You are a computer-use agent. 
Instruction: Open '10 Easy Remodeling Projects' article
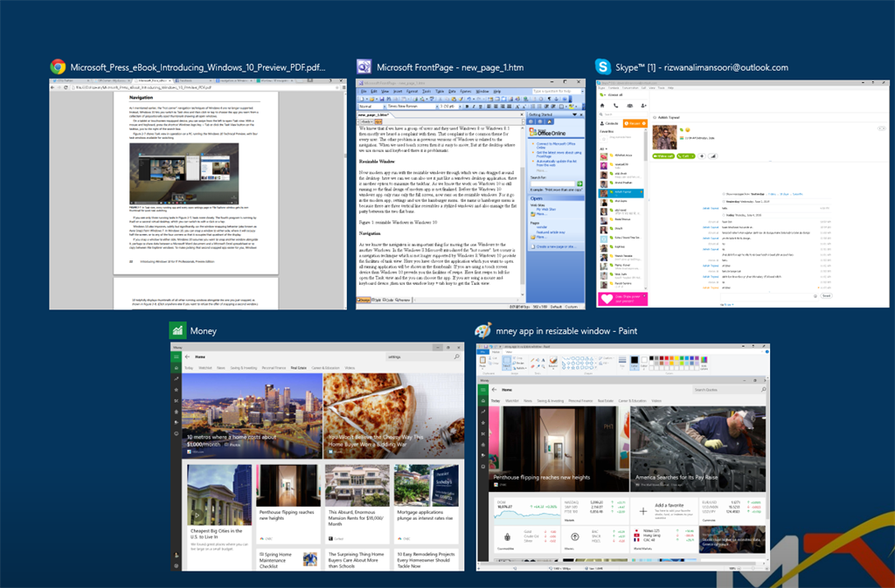tap(427, 559)
